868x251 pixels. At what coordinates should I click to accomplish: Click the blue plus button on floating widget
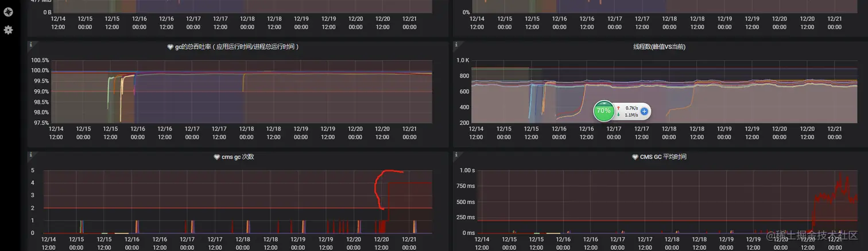click(644, 111)
